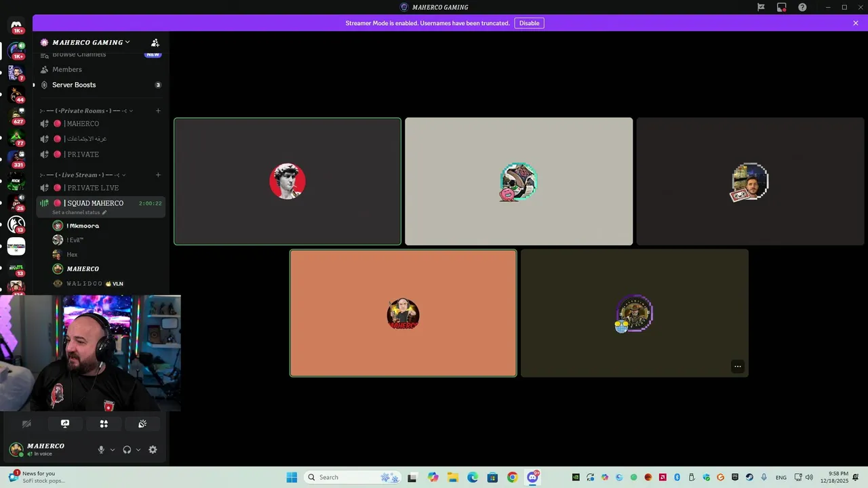Open server icon with 77 badge
This screenshot has height=488, width=868.
pos(16,137)
